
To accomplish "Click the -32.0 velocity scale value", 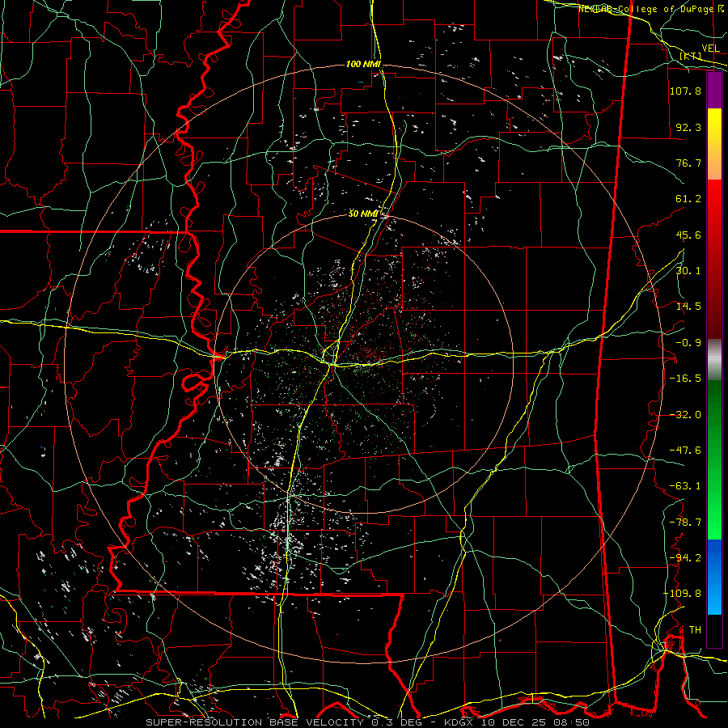I will point(685,415).
